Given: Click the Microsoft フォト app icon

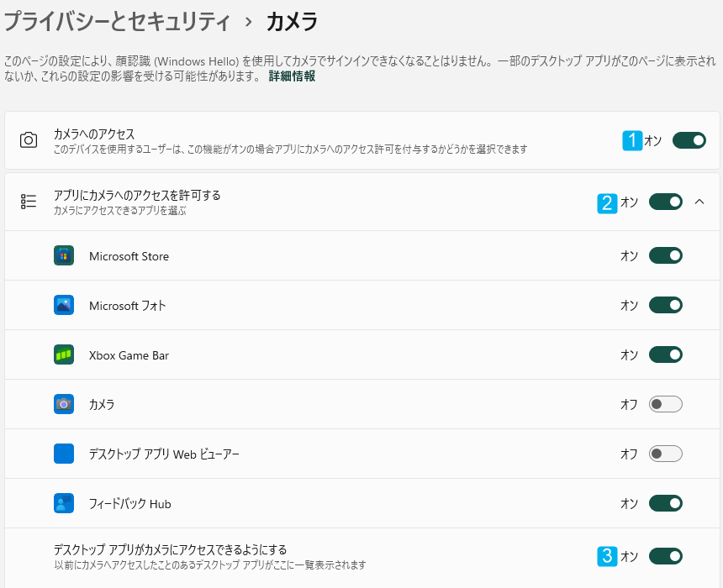Looking at the screenshot, I should pyautogui.click(x=64, y=305).
